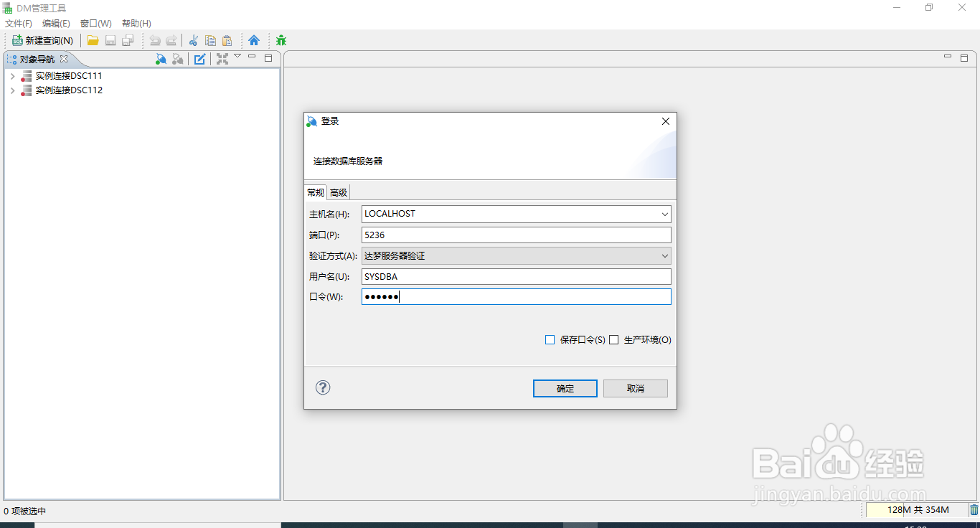Click the 口令 password field
This screenshot has height=528, width=980.
(x=517, y=297)
